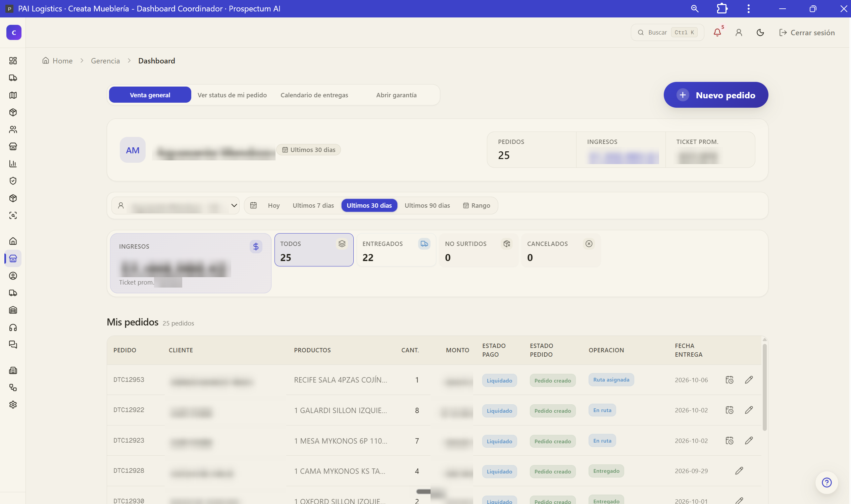Open settings gear in sidebar
The image size is (851, 504).
[13, 405]
